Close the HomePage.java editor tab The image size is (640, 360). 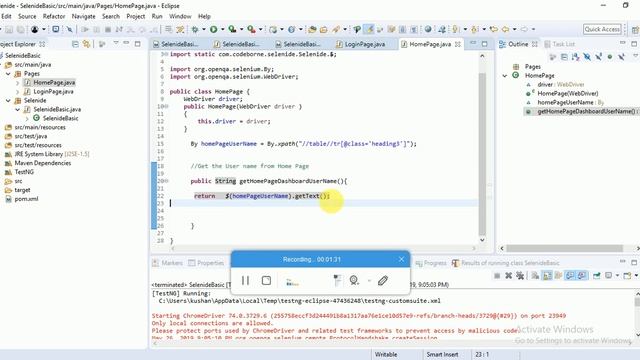pos(458,44)
